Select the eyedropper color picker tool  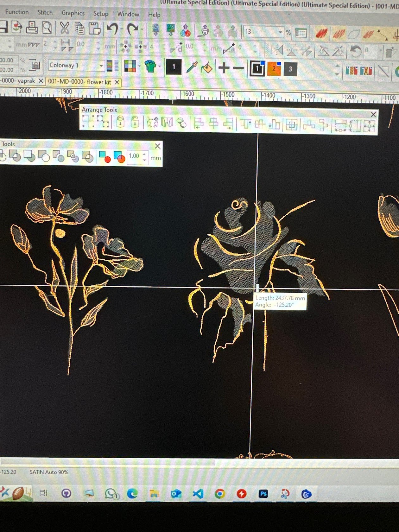(x=192, y=67)
